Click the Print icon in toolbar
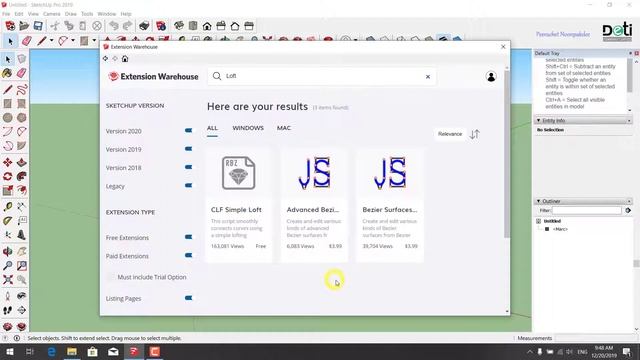 point(144,26)
